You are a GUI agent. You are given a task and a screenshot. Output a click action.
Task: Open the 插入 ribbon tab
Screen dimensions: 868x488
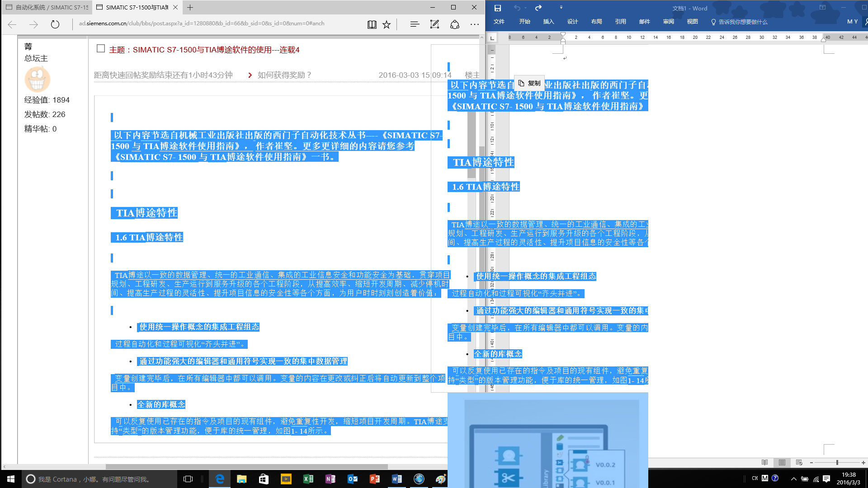(x=548, y=22)
